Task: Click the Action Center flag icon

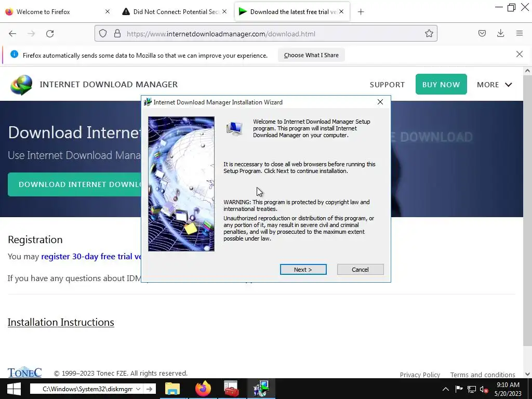Action: (459, 389)
